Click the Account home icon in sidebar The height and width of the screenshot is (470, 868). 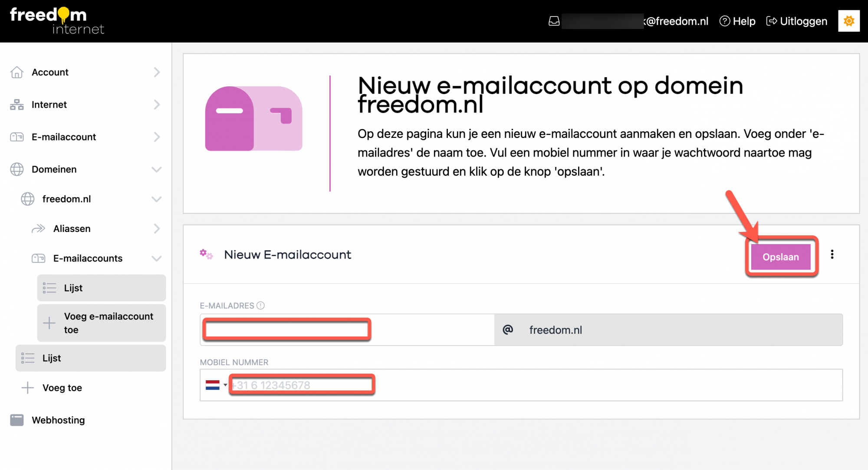[x=17, y=72]
